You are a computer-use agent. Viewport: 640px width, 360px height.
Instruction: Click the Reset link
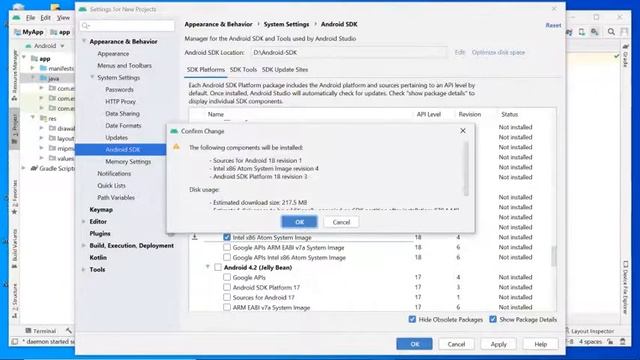(x=553, y=25)
